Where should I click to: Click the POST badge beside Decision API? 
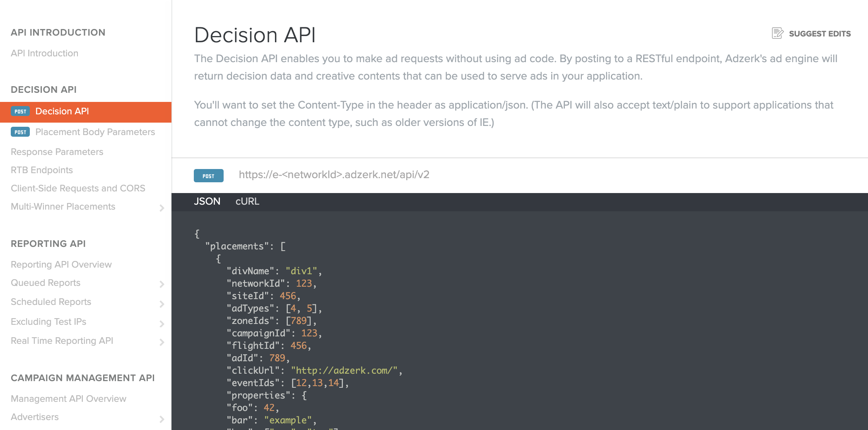coord(20,111)
